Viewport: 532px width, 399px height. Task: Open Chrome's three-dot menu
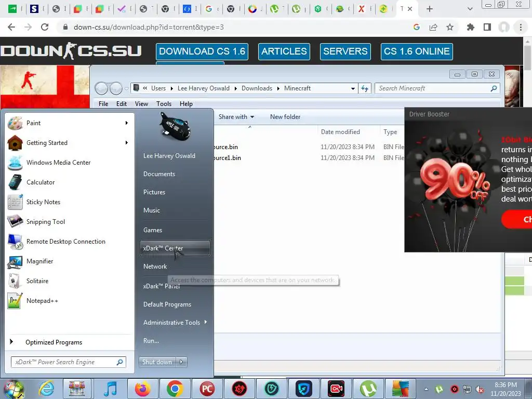[x=521, y=27]
